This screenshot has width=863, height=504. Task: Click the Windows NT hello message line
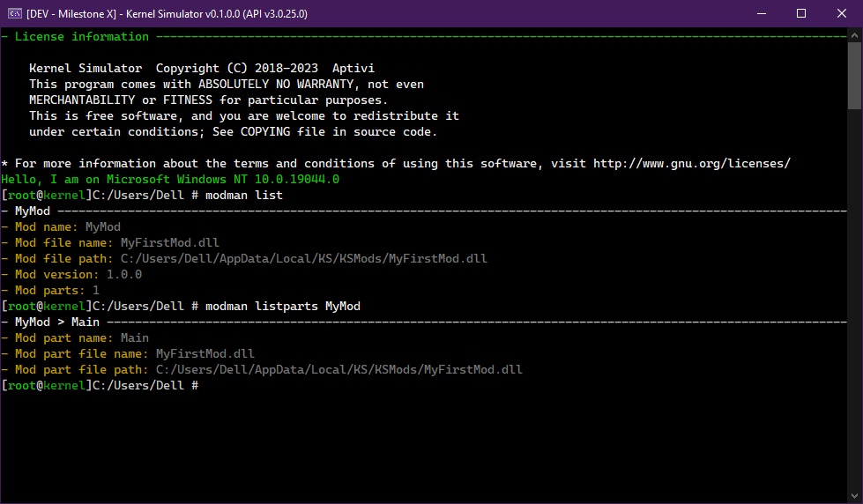(170, 180)
